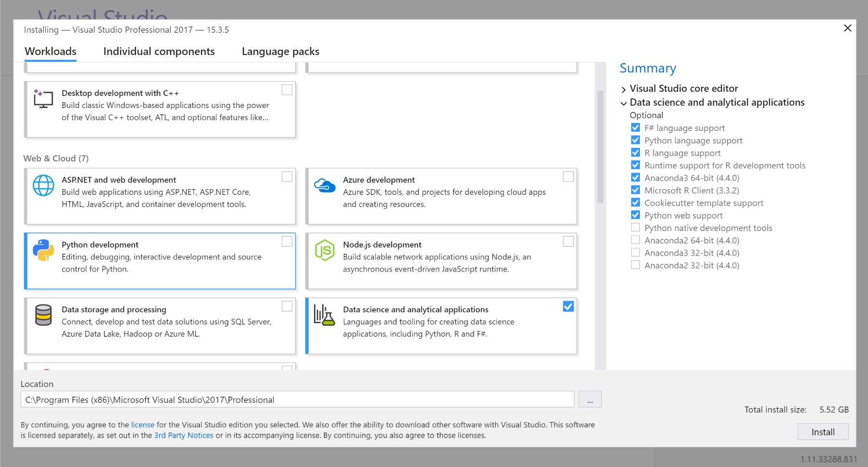Check the Data storage and processing workload

click(x=287, y=306)
